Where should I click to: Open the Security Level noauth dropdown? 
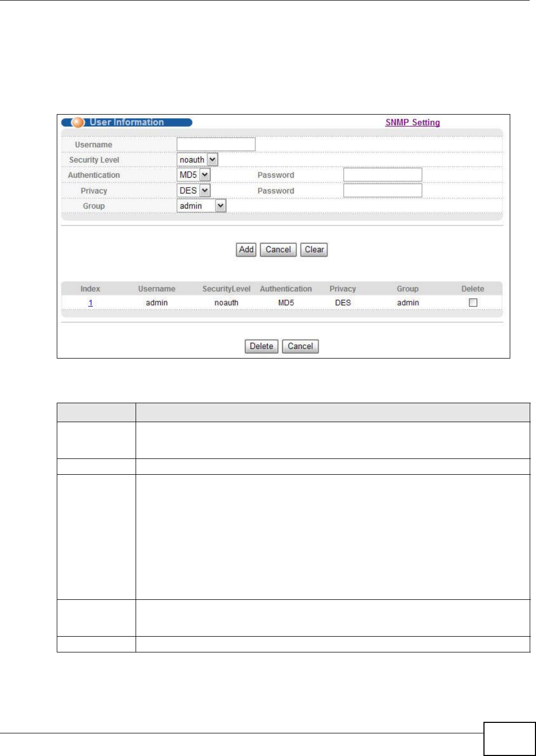pos(198,160)
